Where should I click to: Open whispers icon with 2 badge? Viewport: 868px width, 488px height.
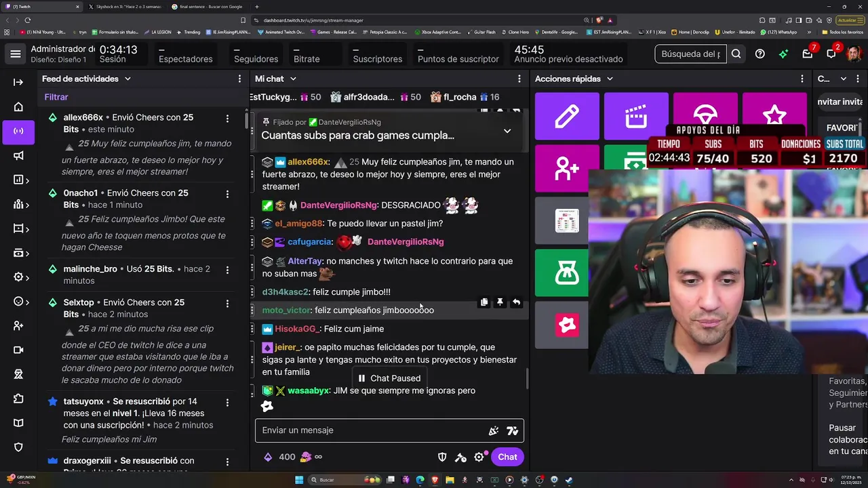tap(831, 54)
